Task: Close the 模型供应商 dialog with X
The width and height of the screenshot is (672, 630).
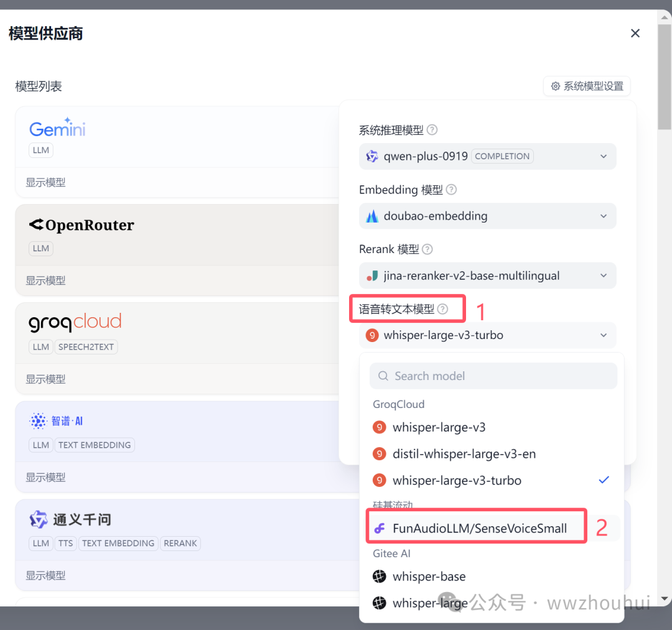Action: pyautogui.click(x=635, y=33)
